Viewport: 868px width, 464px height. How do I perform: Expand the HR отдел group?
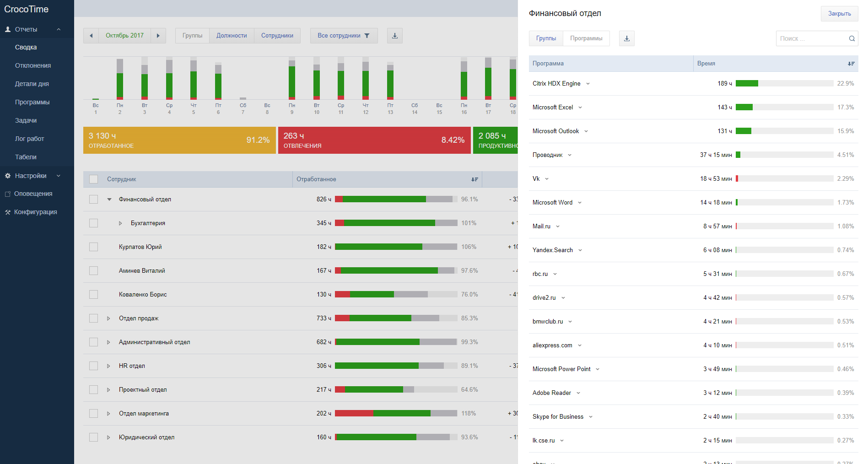(x=108, y=366)
